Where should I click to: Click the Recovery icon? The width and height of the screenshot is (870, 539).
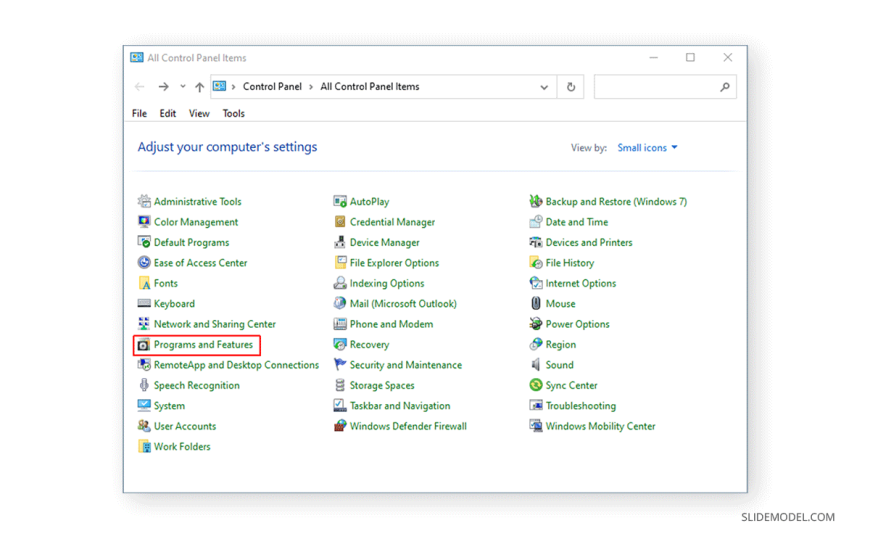(340, 344)
